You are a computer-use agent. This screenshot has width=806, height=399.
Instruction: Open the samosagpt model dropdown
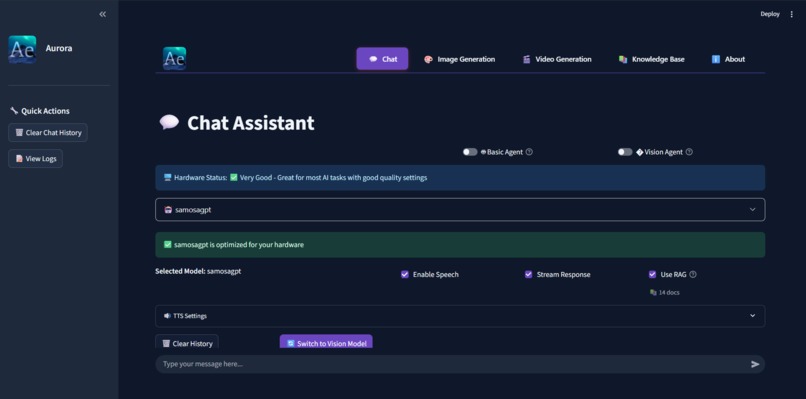tap(460, 210)
